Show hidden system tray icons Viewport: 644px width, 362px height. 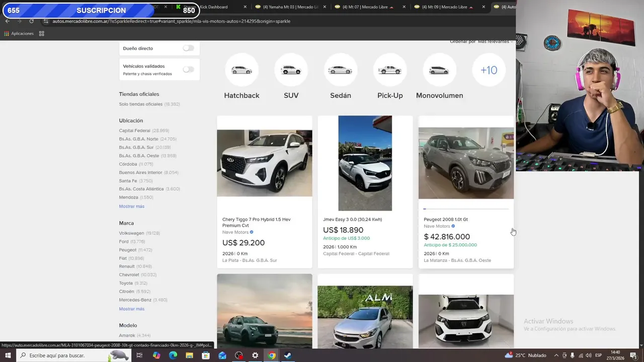click(556, 355)
